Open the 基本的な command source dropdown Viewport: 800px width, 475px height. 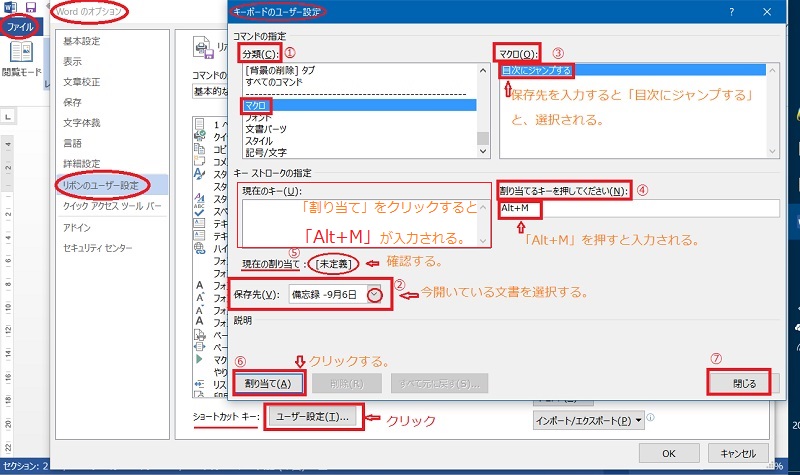pyautogui.click(x=210, y=91)
